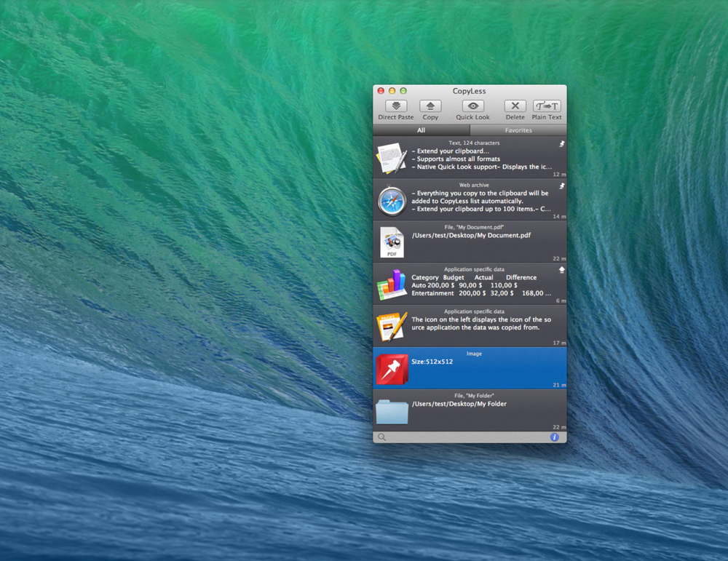Minimize the CopyLess window
This screenshot has width=728, height=561.
point(392,91)
